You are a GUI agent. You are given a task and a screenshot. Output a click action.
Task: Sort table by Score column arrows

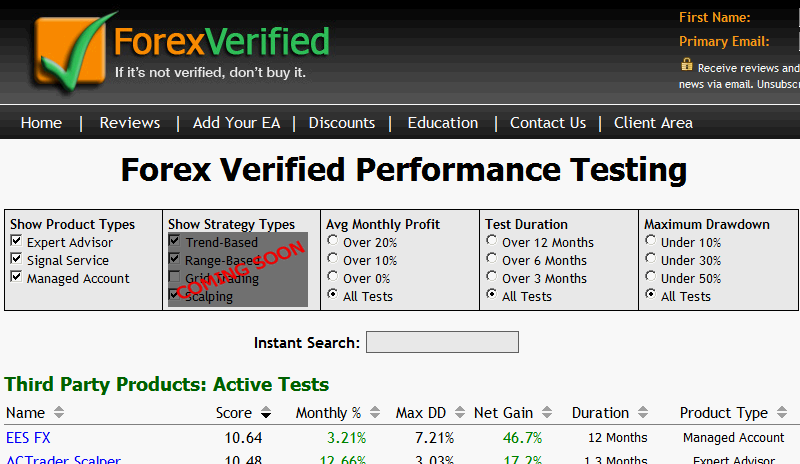point(266,412)
